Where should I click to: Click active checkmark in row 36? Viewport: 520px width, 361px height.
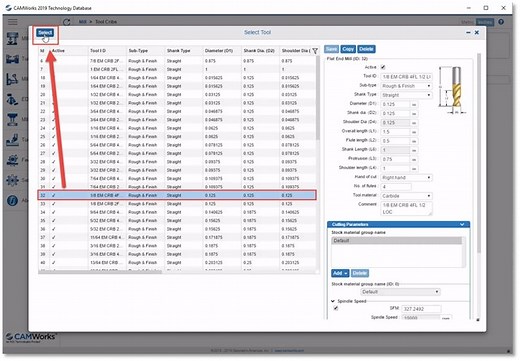tap(54, 229)
